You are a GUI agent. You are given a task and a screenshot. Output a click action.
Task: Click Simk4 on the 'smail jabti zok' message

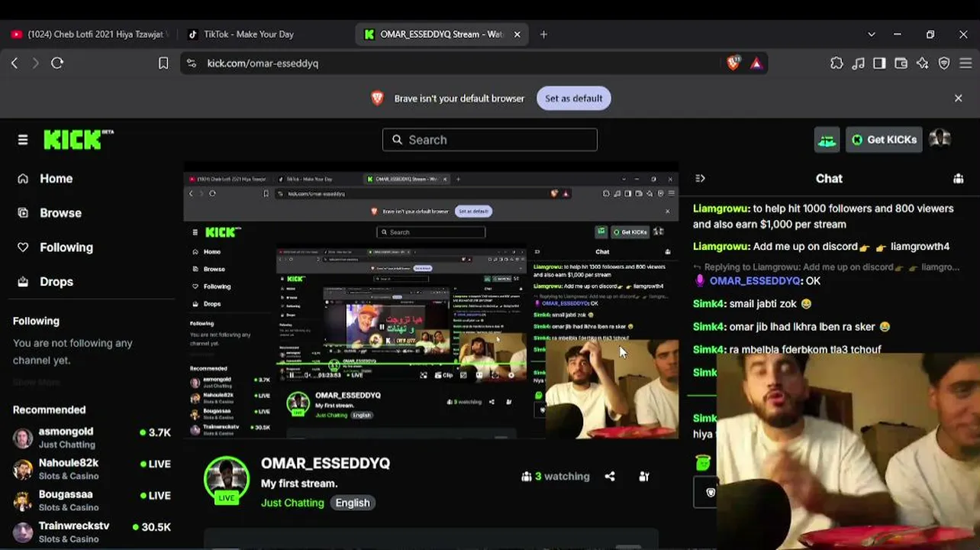pos(708,304)
